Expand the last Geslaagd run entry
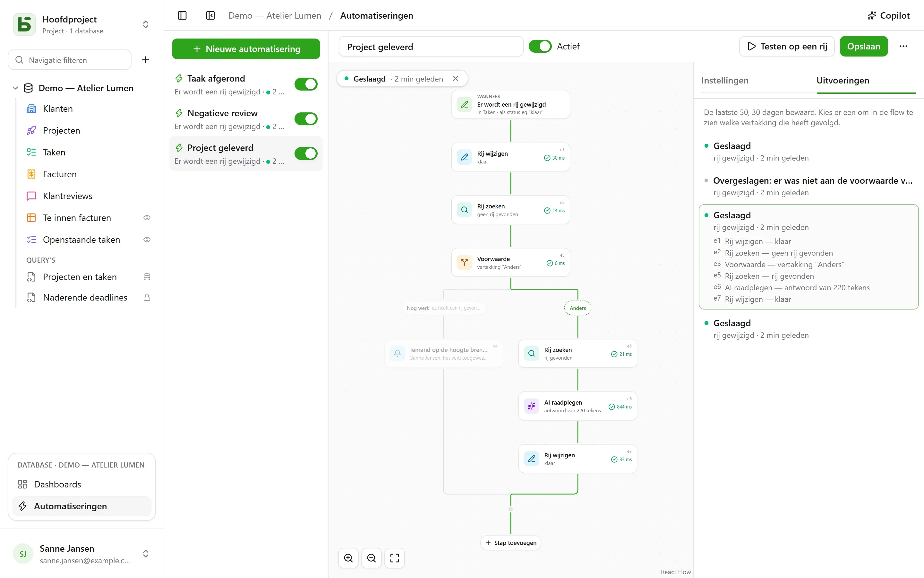 (809, 329)
